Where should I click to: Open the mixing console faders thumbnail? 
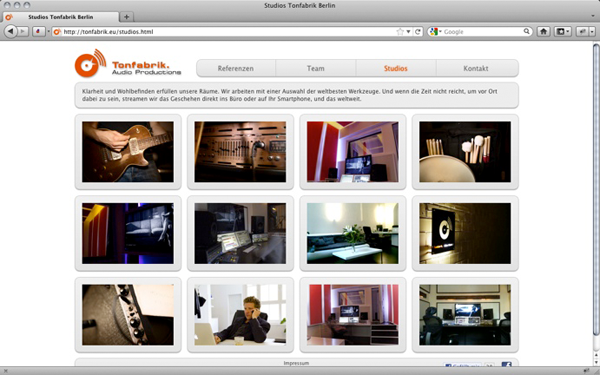[240, 152]
